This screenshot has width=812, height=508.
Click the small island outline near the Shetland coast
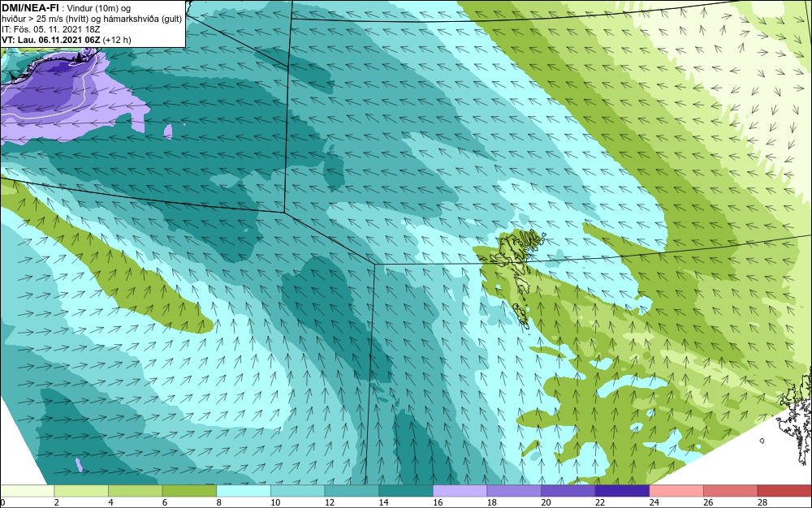(x=762, y=441)
